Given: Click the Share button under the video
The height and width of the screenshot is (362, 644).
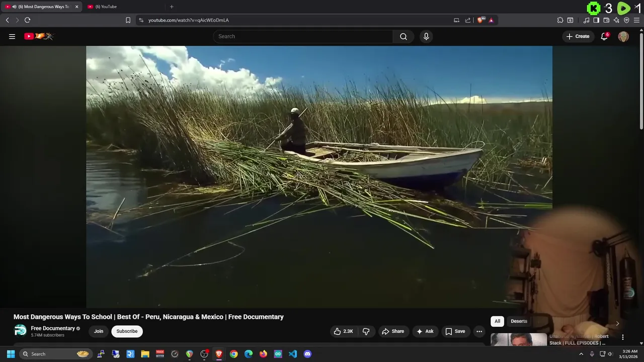Looking at the screenshot, I should click(x=393, y=331).
